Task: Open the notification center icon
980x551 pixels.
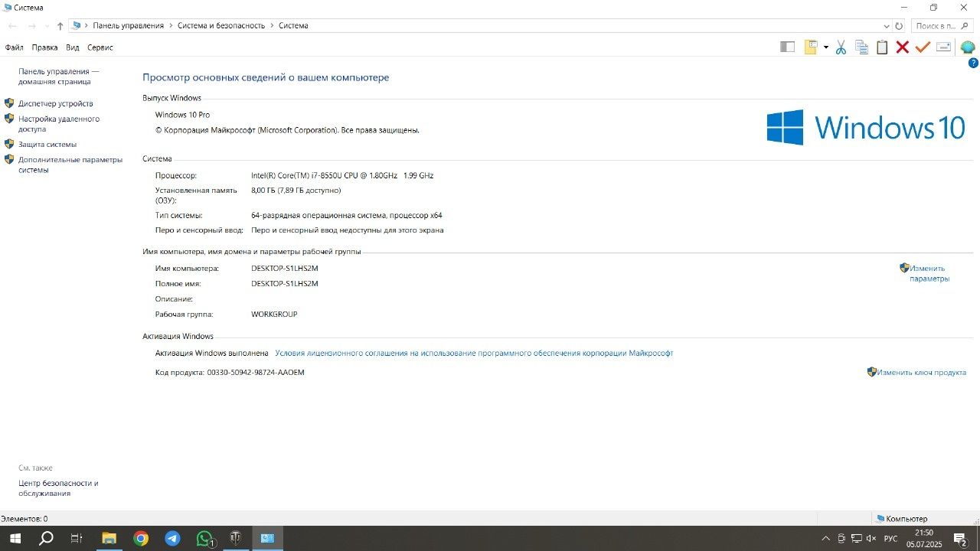Action: (960, 539)
